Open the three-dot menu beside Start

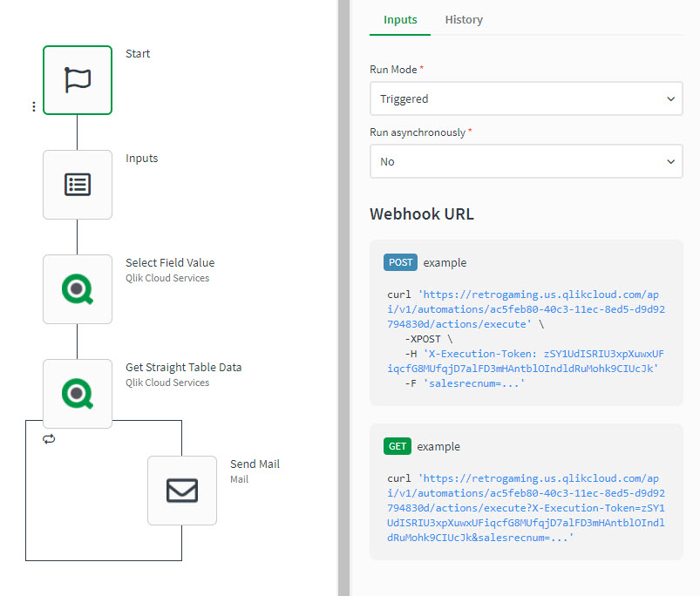point(34,106)
